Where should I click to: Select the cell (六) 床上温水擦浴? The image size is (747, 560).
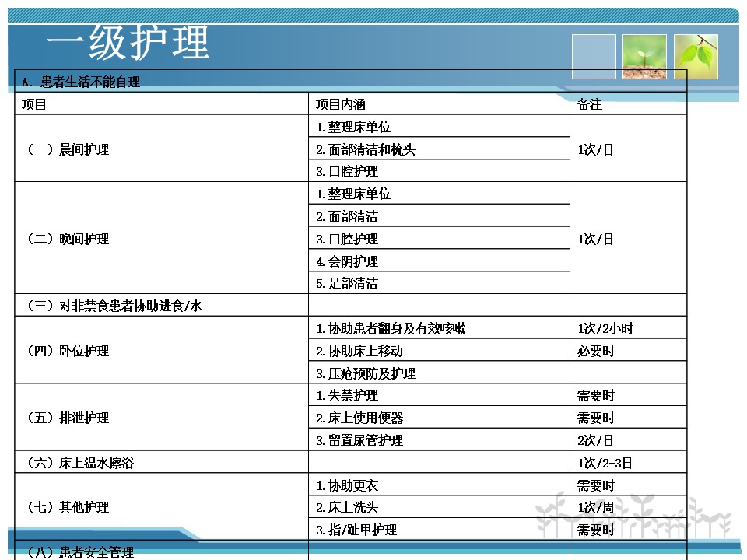[162, 462]
